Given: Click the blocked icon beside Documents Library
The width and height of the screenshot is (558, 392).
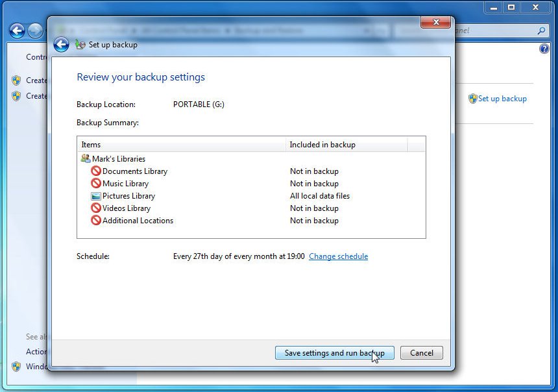Looking at the screenshot, I should coord(96,171).
